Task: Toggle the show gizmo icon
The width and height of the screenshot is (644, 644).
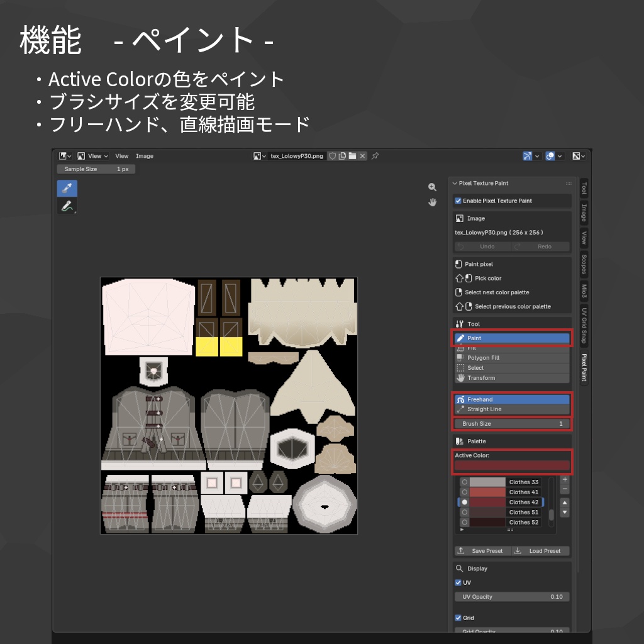Action: point(528,156)
